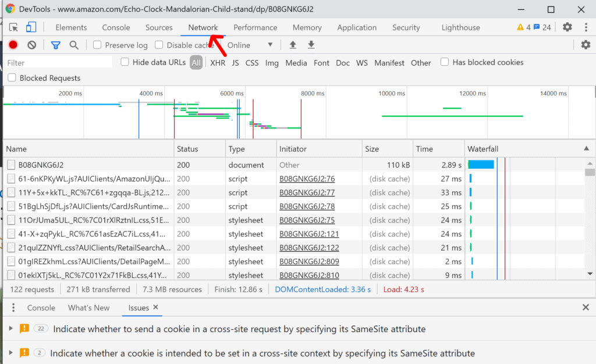Screen dimensions: 596x364
Task: Open the Memory tab
Action: pyautogui.click(x=307, y=27)
